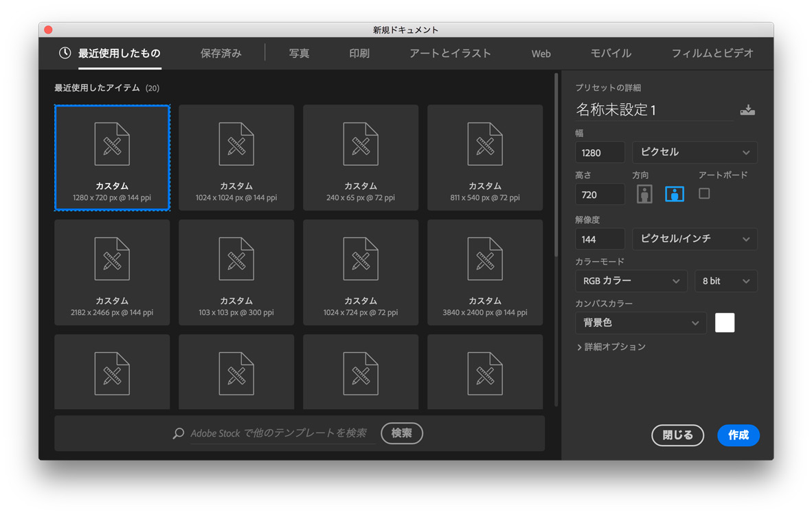Switch to Web tab
812x515 pixels.
[541, 54]
